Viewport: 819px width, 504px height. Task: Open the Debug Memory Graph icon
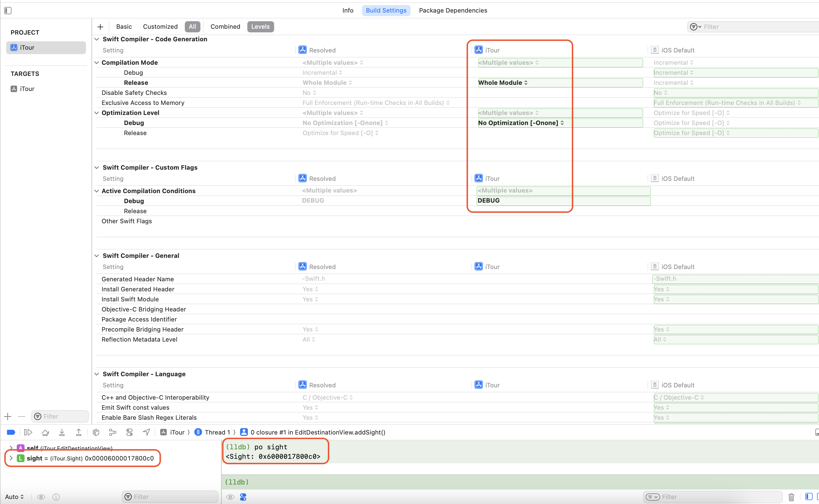tap(113, 432)
